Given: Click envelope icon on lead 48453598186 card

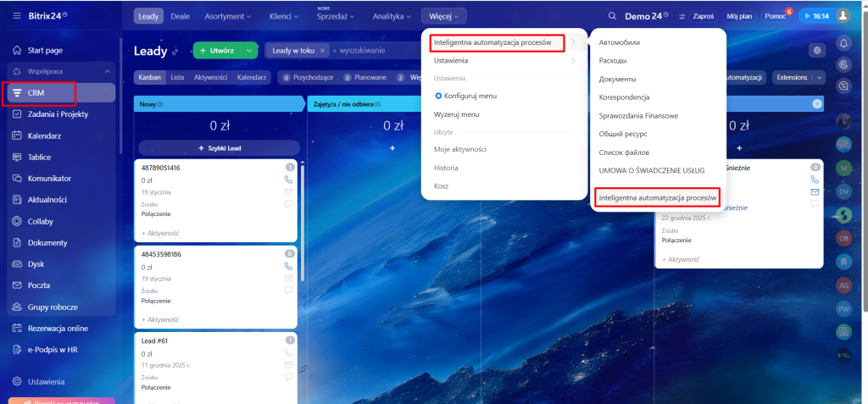Looking at the screenshot, I should pyautogui.click(x=289, y=278).
